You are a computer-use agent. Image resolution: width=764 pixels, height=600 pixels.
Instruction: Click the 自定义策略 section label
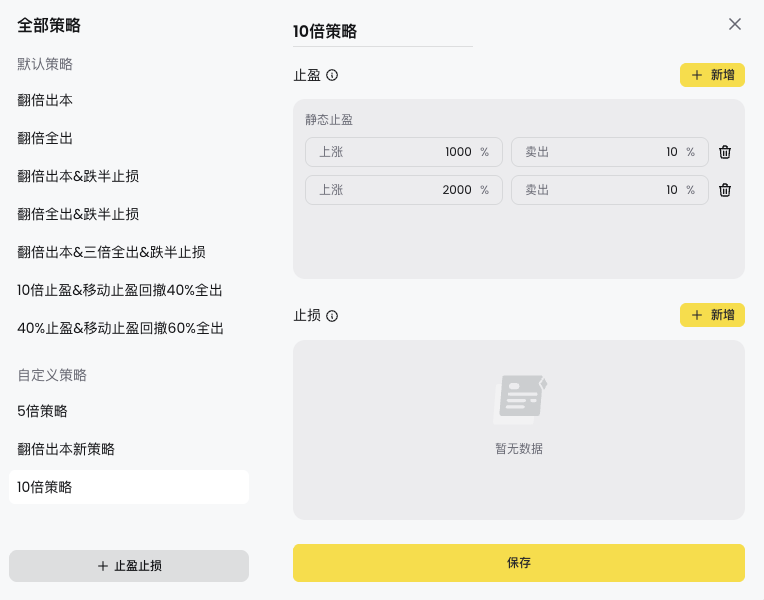52,375
